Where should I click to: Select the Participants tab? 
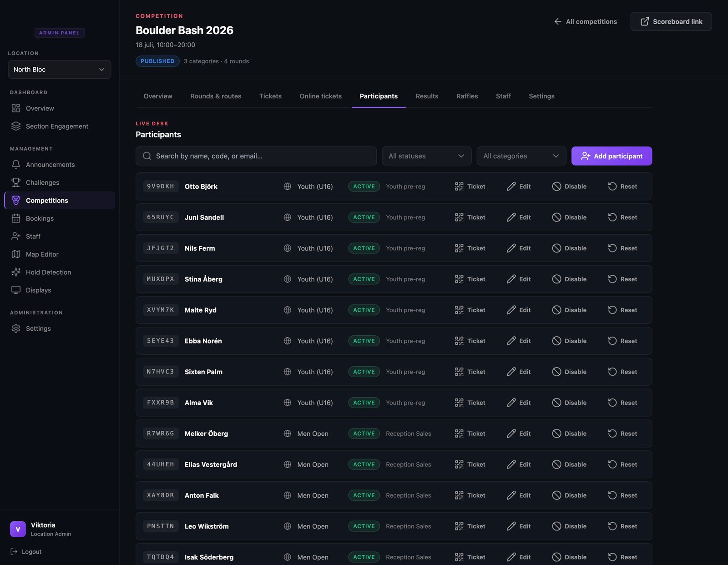click(379, 96)
